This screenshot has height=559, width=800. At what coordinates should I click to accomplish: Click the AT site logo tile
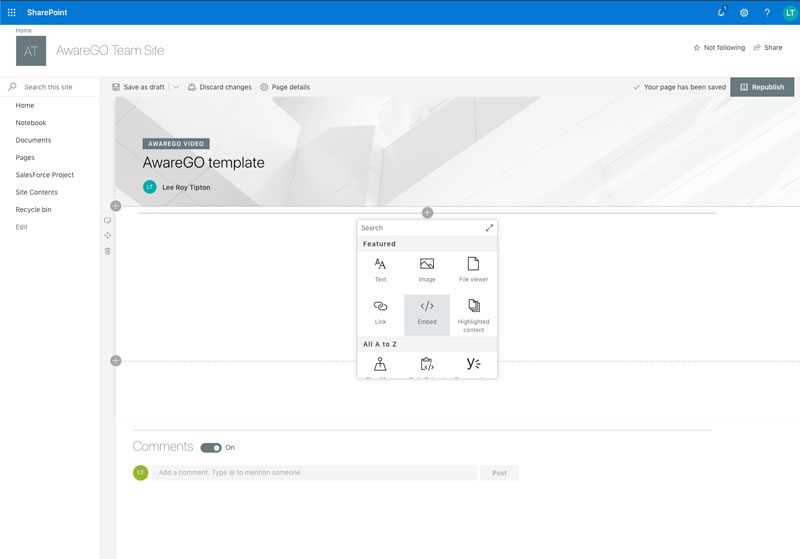point(31,50)
